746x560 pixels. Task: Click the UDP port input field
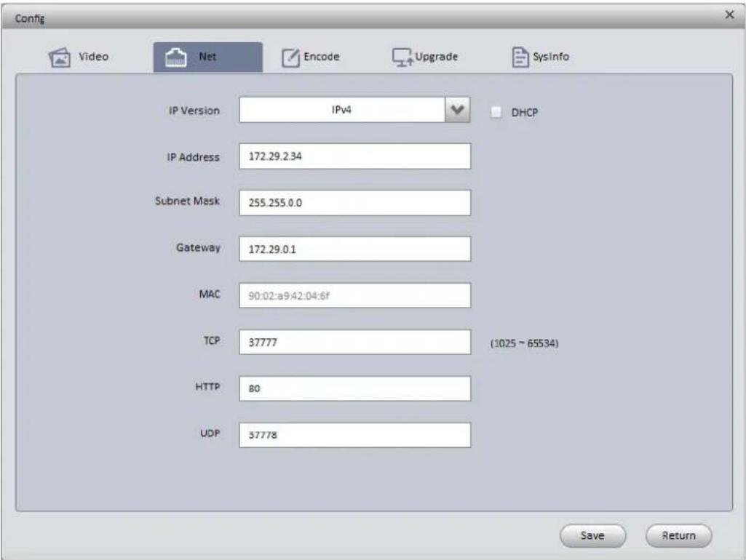pos(355,435)
